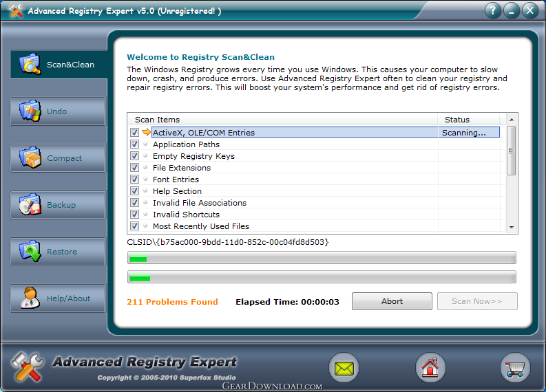Switch to the Help/About section
Viewport: 546px width, 392px height.
(57, 298)
